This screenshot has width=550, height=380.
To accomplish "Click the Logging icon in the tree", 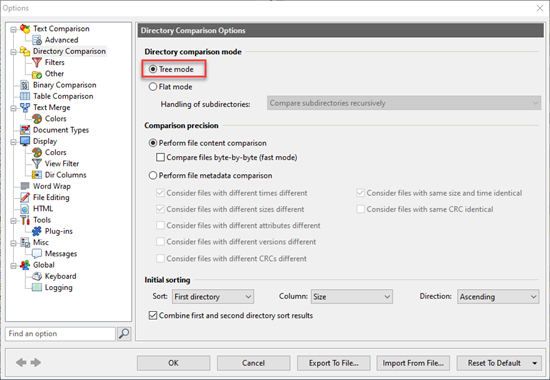I will pos(37,287).
